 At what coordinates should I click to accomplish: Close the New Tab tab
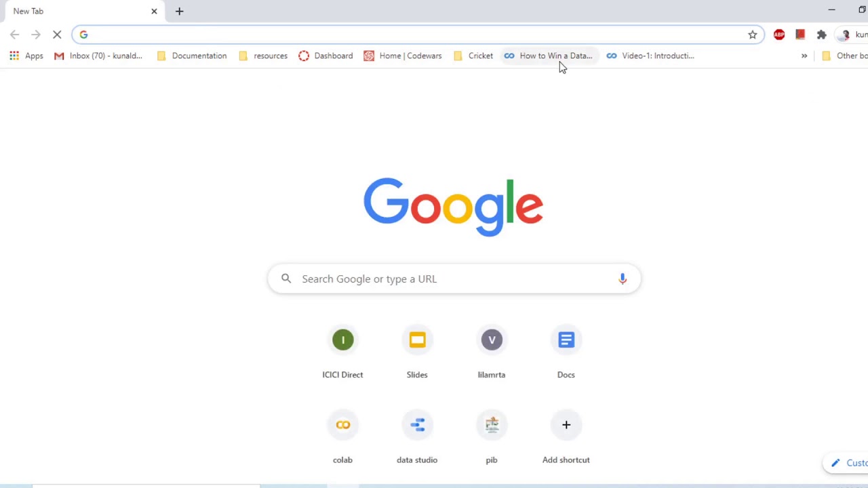click(154, 11)
